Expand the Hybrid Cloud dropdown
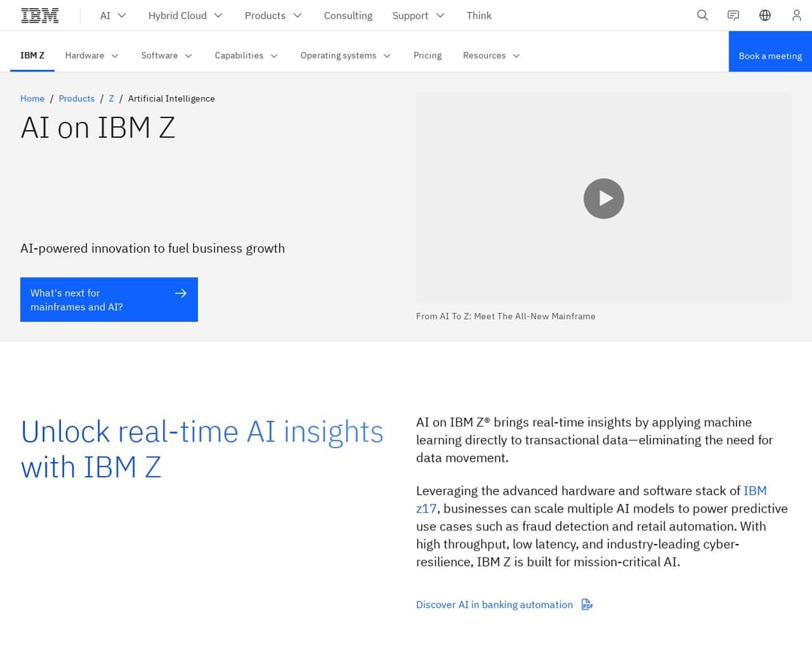 (186, 16)
